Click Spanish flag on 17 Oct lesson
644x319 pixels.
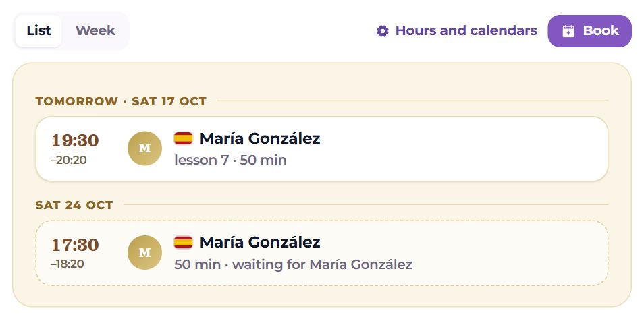pos(183,138)
